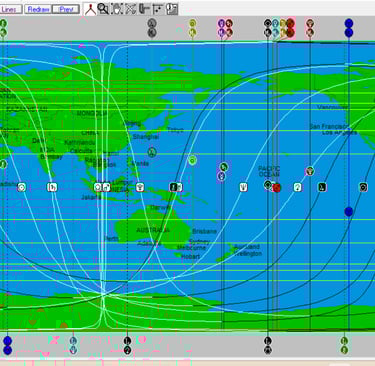Select the ruler measure tool icon
The height and width of the screenshot is (366, 375).
pyautogui.click(x=144, y=9)
